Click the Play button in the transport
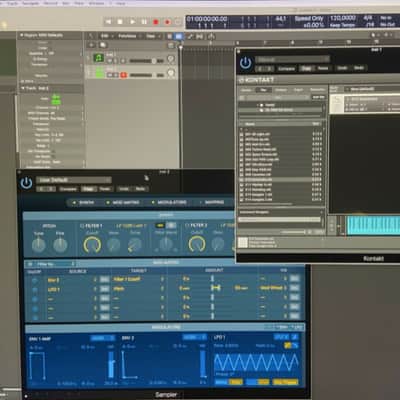The image size is (400, 400). [132, 22]
